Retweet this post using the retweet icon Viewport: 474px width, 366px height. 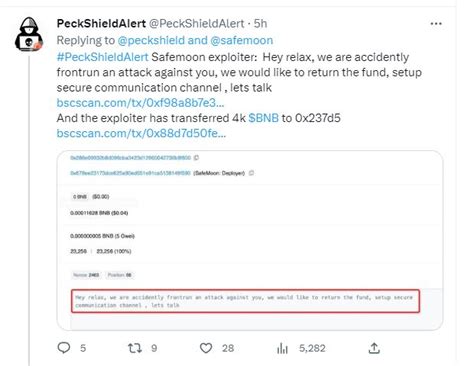click(x=135, y=348)
